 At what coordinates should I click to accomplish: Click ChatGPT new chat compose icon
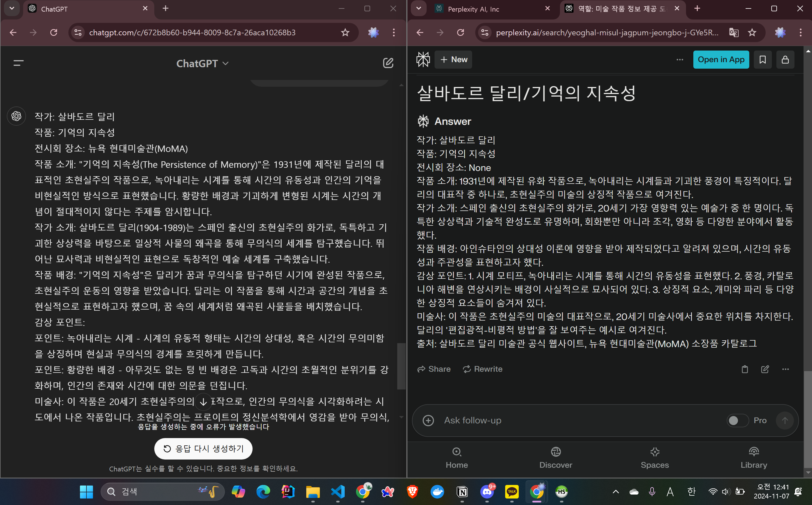388,63
